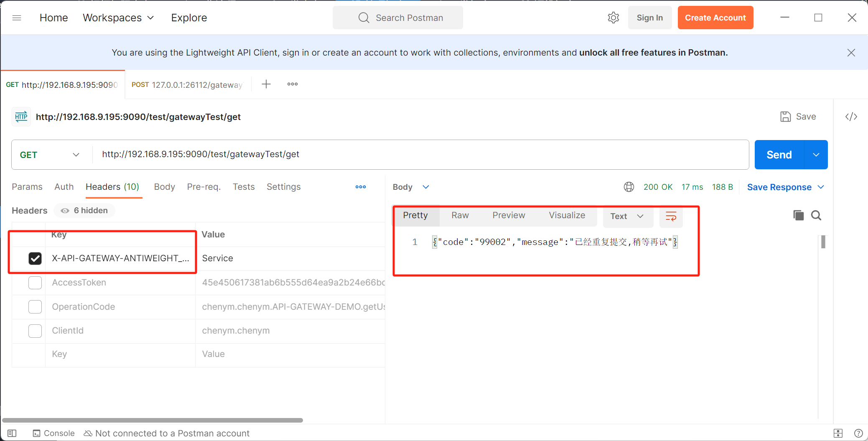Enable the AccessToken header checkbox
This screenshot has height=441, width=868.
click(x=35, y=283)
